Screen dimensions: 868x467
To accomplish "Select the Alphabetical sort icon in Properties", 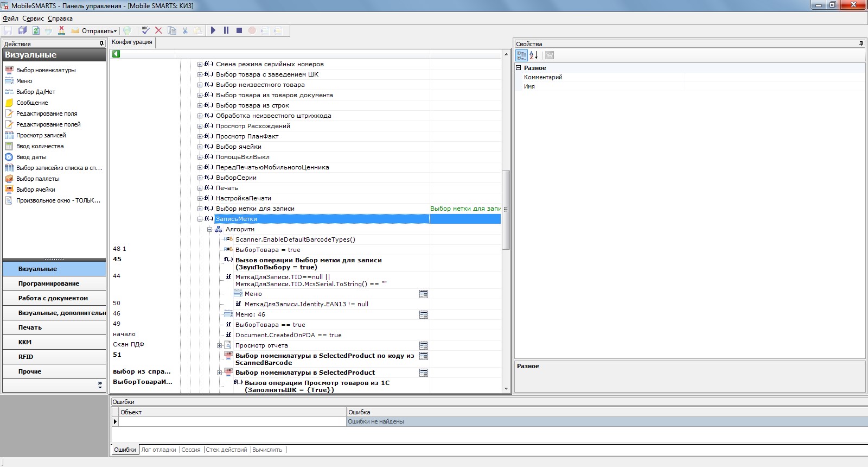I will click(534, 55).
